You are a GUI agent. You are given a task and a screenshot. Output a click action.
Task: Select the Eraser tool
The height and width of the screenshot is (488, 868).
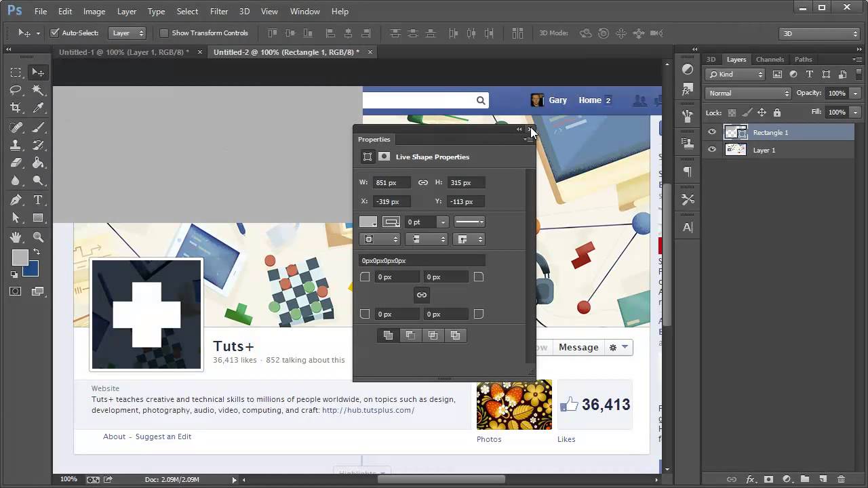coord(16,163)
